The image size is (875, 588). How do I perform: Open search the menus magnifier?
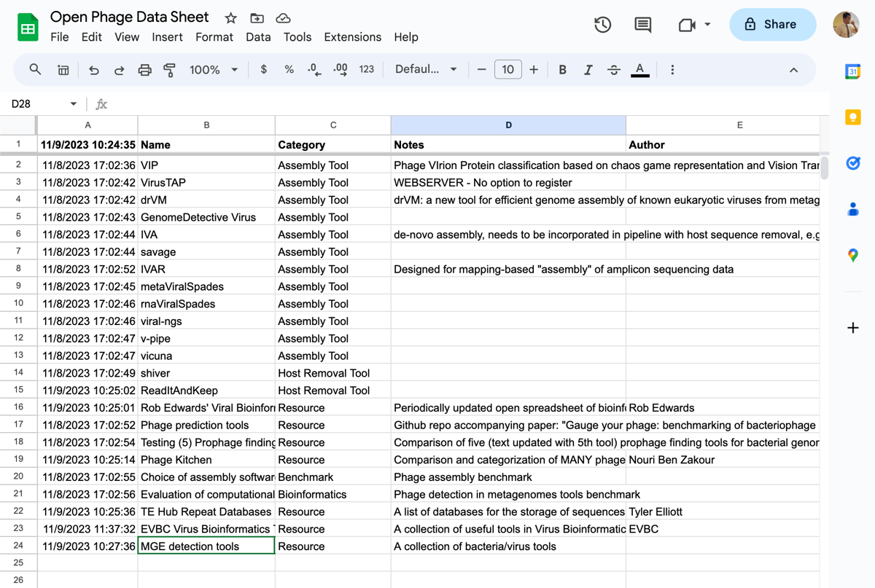tap(35, 69)
